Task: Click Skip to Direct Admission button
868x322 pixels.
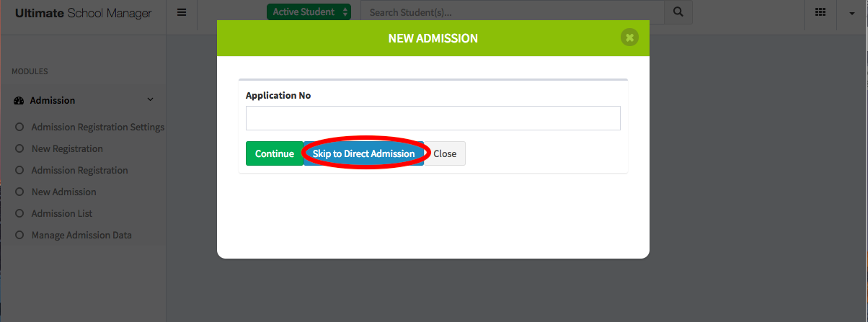Action: coord(363,153)
